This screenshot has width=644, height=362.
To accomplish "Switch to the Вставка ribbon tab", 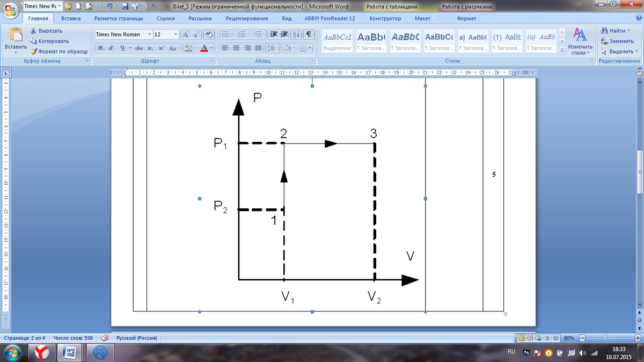I will point(71,18).
